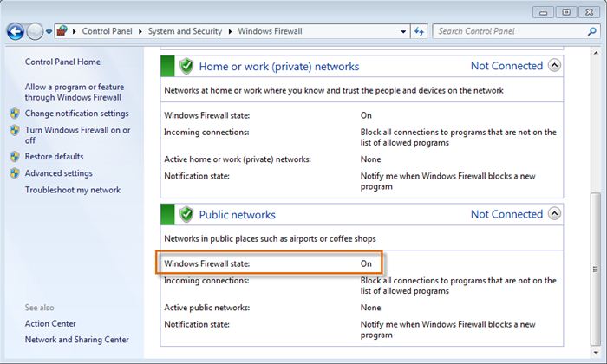Click Not Connected for Public networks

(x=506, y=214)
